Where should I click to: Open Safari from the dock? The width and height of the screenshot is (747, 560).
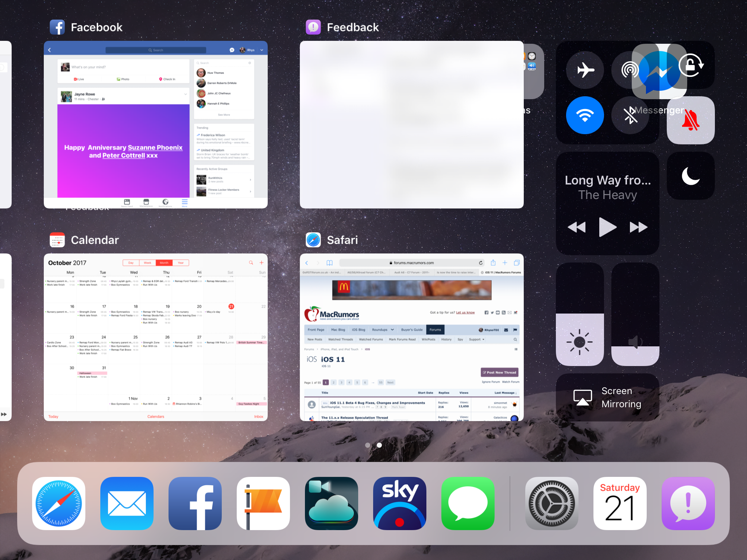click(59, 503)
